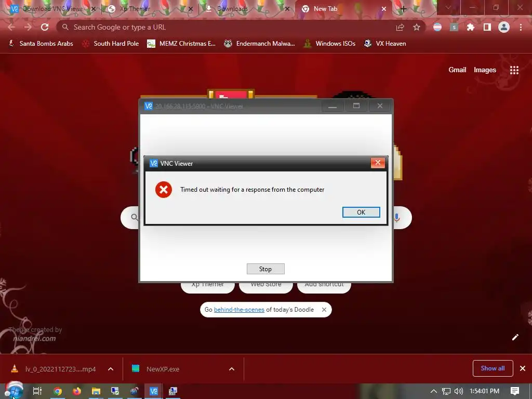Open File Explorer from the taskbar

[x=96, y=391]
